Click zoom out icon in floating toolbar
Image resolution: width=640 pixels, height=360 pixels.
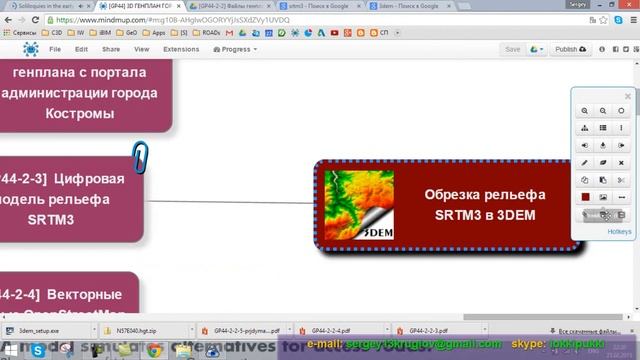coord(603,111)
